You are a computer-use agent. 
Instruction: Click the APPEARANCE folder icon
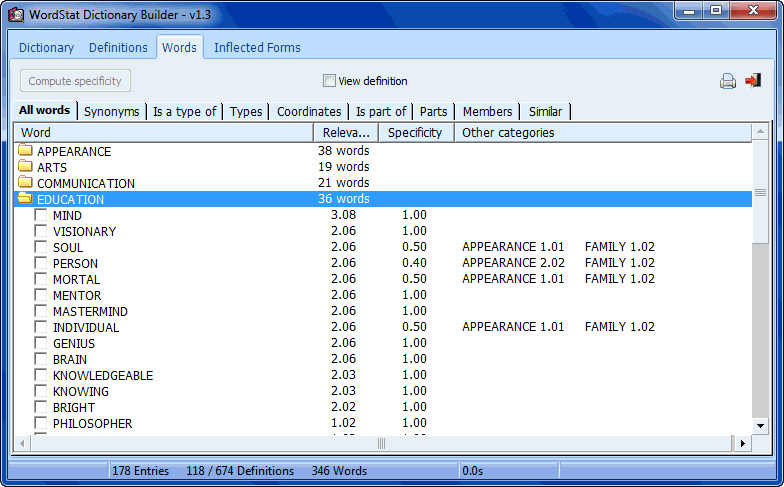pyautogui.click(x=25, y=151)
